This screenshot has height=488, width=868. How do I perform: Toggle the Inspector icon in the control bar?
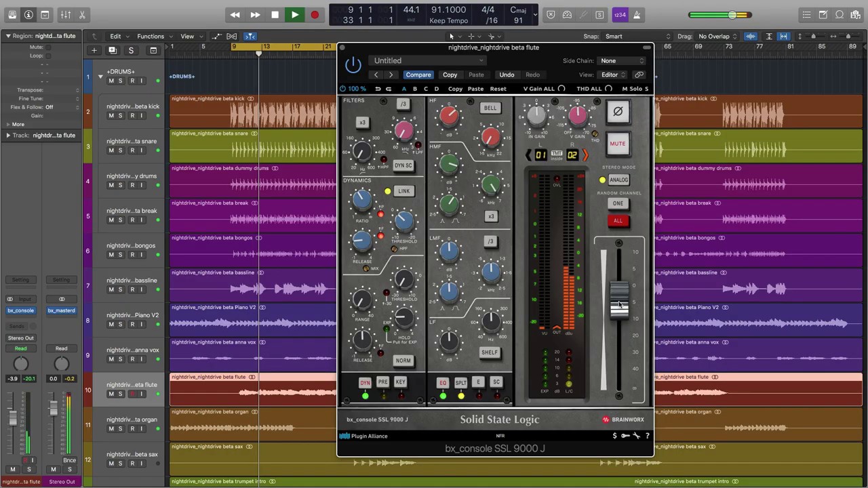point(28,15)
